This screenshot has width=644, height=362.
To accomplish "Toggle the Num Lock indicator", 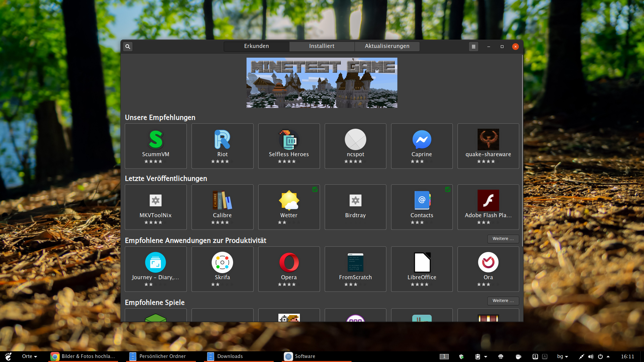I will pos(535,357).
